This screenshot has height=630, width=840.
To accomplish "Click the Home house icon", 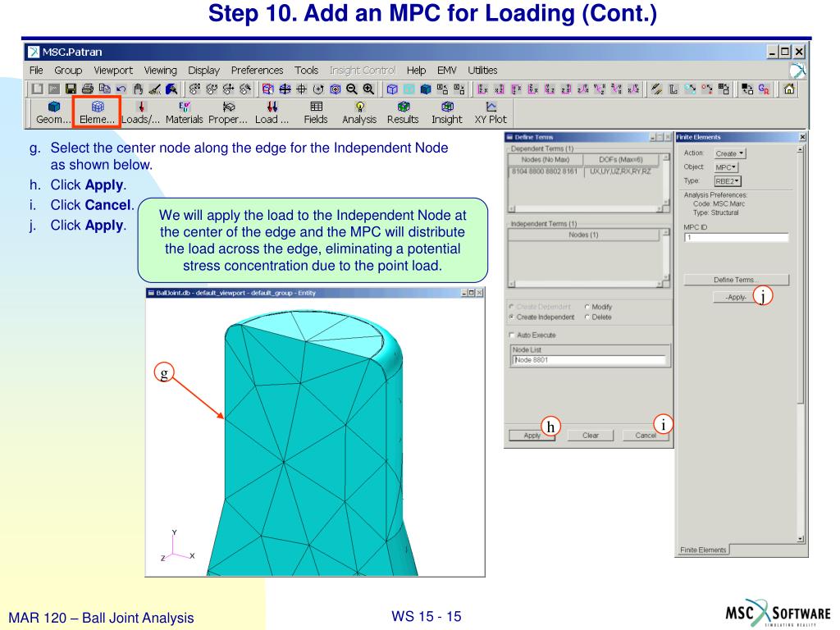I will (x=789, y=89).
